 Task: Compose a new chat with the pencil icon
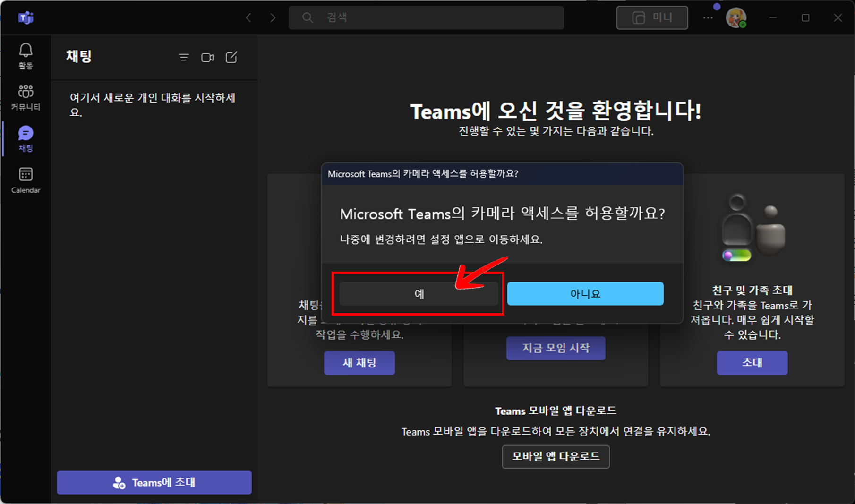(x=231, y=57)
